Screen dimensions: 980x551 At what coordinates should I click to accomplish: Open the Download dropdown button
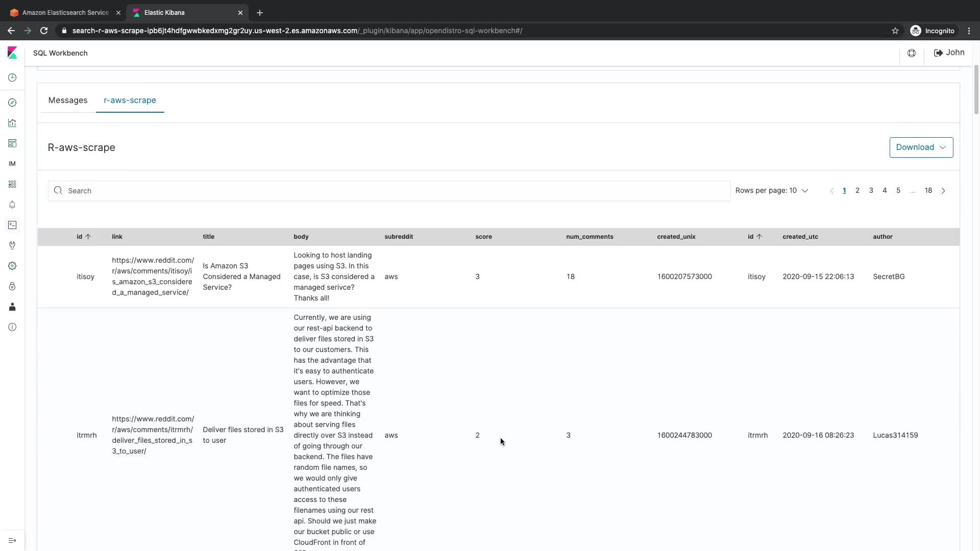pyautogui.click(x=921, y=147)
